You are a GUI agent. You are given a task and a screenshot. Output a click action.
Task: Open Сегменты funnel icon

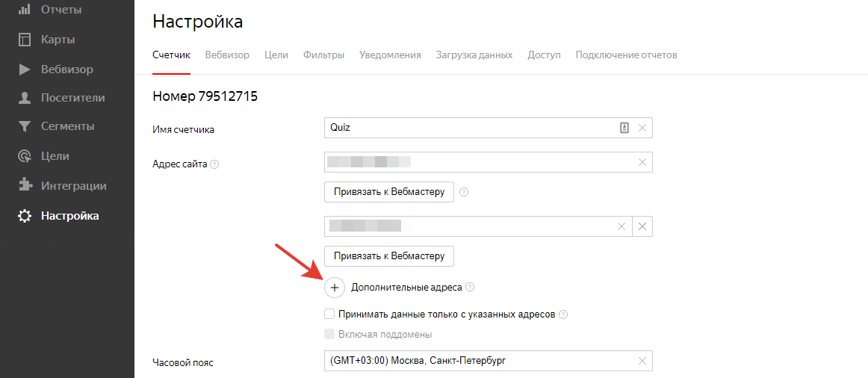pos(25,127)
